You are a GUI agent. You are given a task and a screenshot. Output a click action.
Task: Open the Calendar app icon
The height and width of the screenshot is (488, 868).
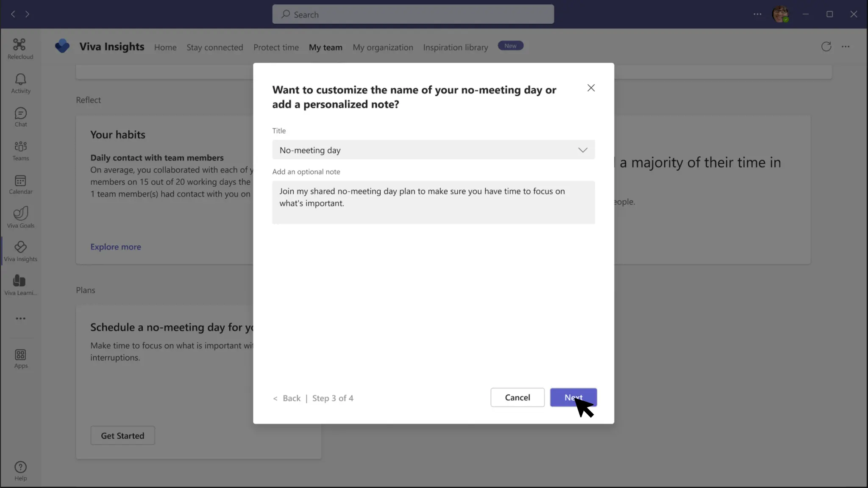click(20, 185)
